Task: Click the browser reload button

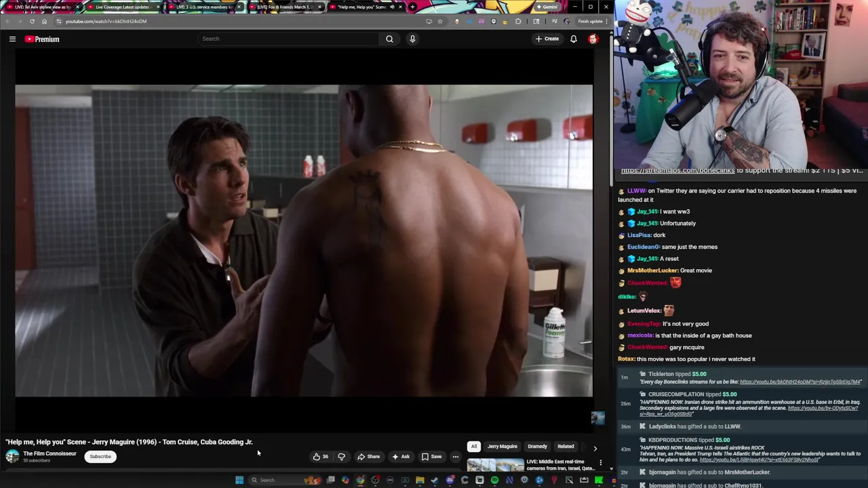Action: pos(32,21)
